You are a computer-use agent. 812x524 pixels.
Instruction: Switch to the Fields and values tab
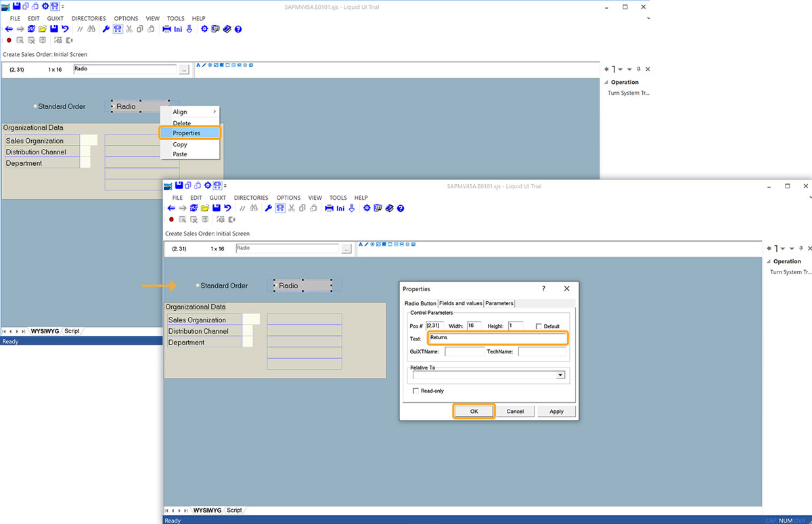[460, 303]
